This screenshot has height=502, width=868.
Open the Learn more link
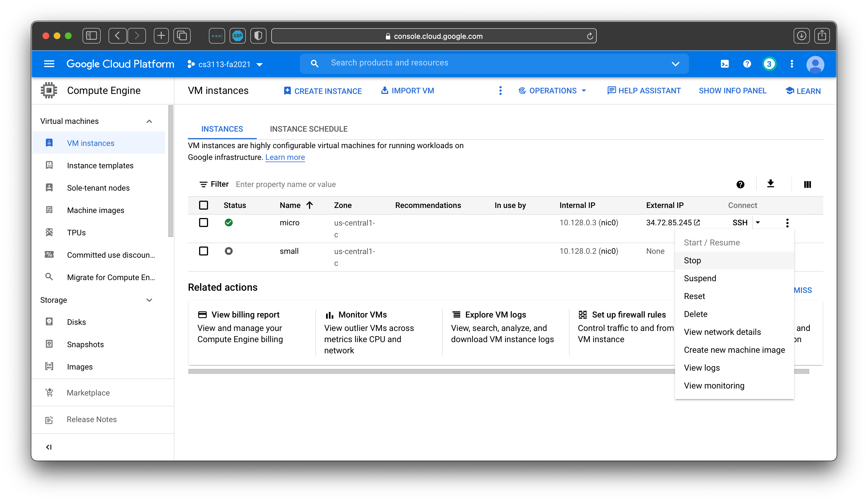click(x=285, y=157)
